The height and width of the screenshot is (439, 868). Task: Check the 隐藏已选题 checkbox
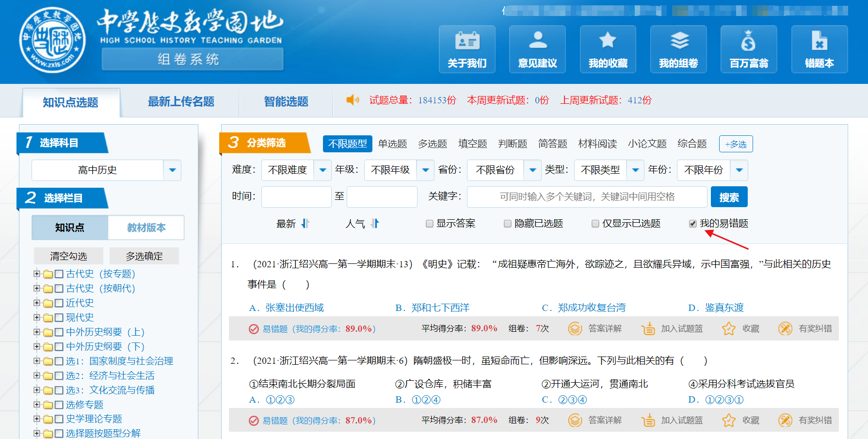point(507,224)
